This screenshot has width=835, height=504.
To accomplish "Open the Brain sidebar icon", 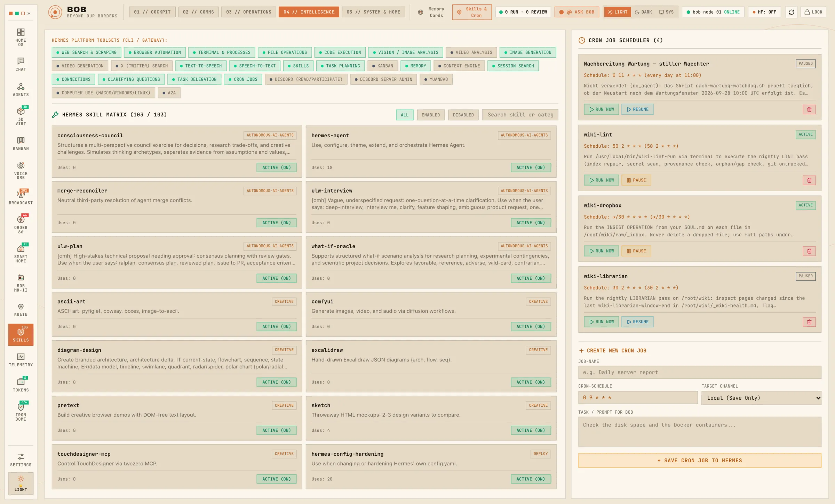I will 21,310.
